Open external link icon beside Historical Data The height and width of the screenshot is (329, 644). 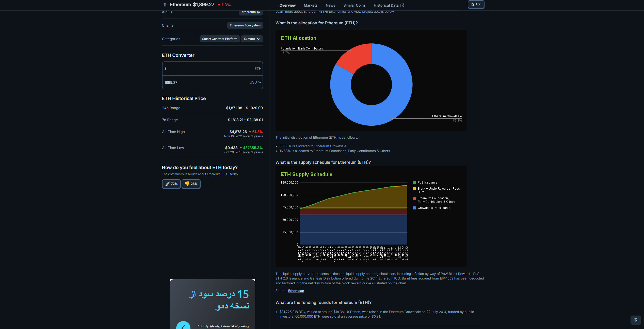[x=402, y=5]
